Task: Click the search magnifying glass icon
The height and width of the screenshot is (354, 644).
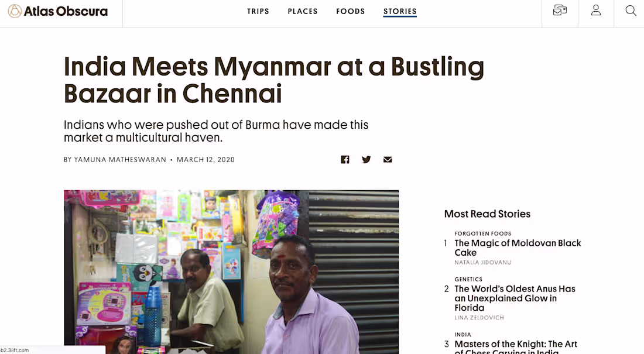Action: click(631, 11)
